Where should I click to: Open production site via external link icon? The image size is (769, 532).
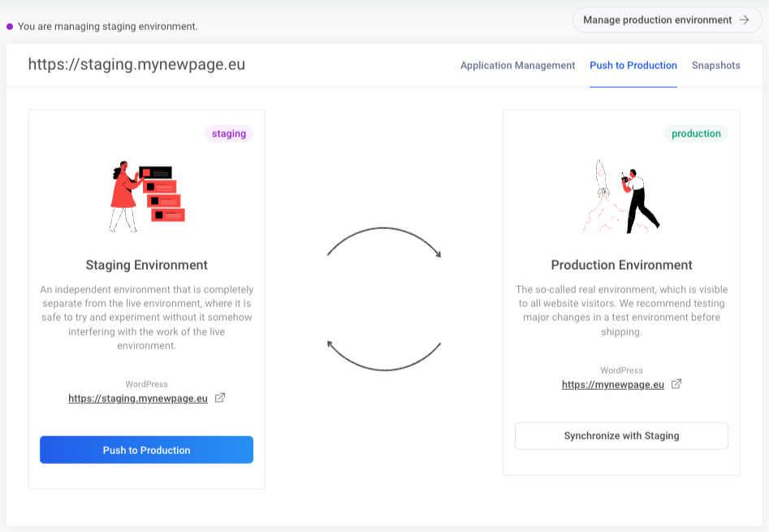point(676,384)
